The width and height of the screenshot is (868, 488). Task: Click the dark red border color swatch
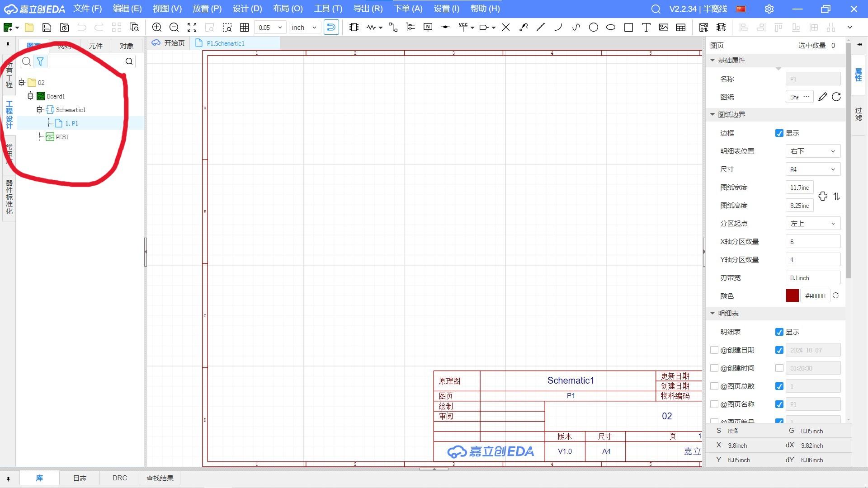click(x=792, y=296)
